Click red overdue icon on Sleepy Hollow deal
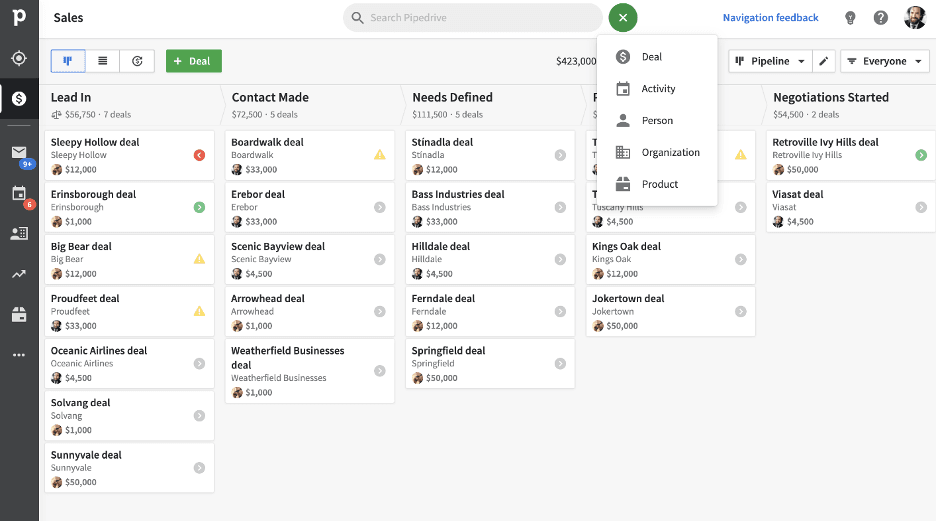 coord(199,155)
